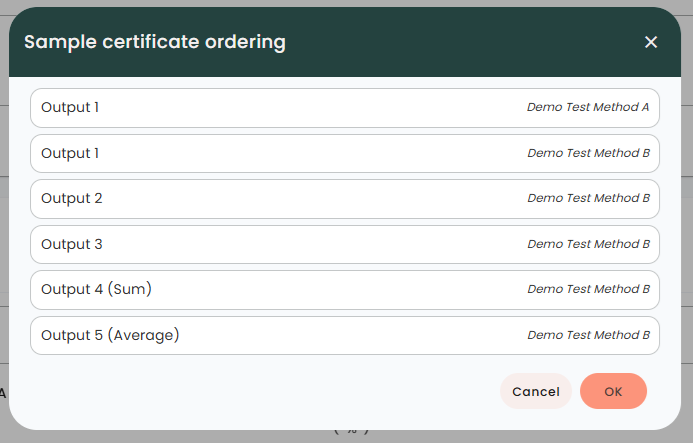Screen dimensions: 693x443
Task: Select the Output 1 row for Method A
Action: click(x=345, y=108)
